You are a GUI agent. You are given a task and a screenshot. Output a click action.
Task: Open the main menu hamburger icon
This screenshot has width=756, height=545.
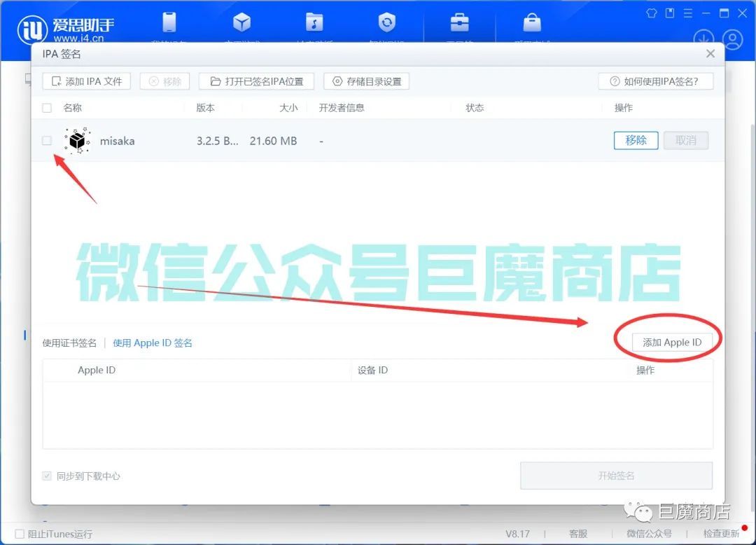pos(688,13)
